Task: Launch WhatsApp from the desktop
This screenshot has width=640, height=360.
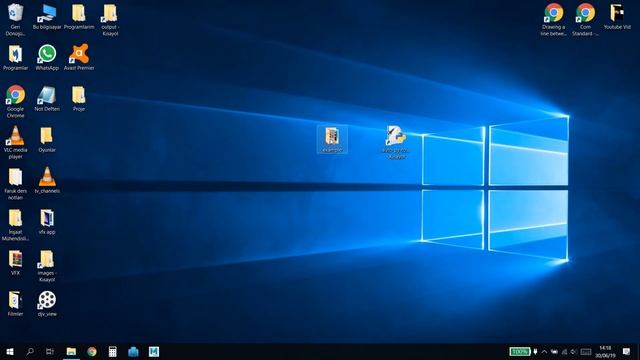Action: click(47, 58)
